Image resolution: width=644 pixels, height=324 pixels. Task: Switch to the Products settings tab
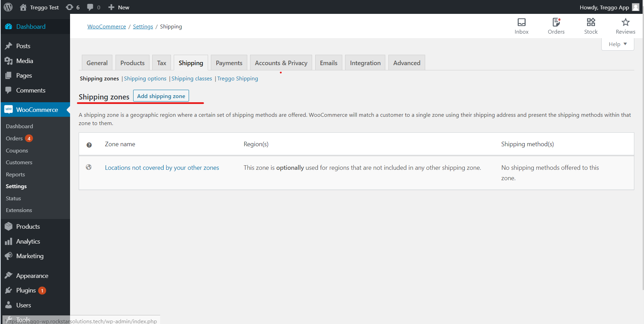point(132,63)
